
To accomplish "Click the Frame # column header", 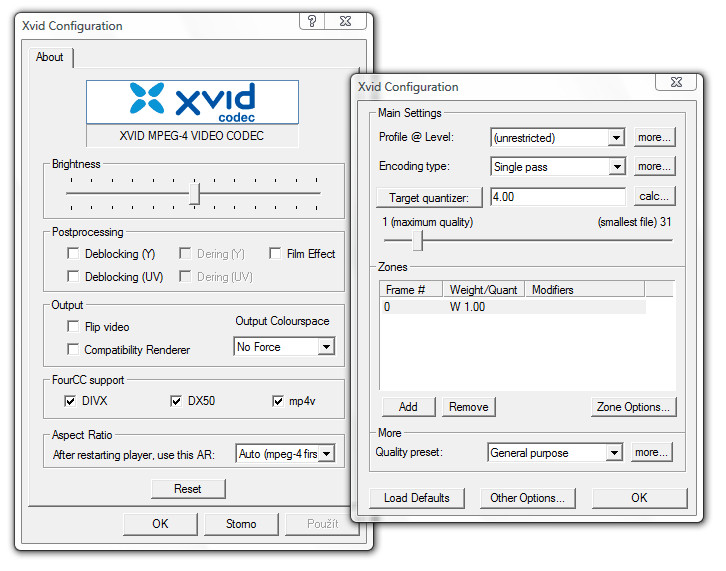I will pyautogui.click(x=411, y=289).
